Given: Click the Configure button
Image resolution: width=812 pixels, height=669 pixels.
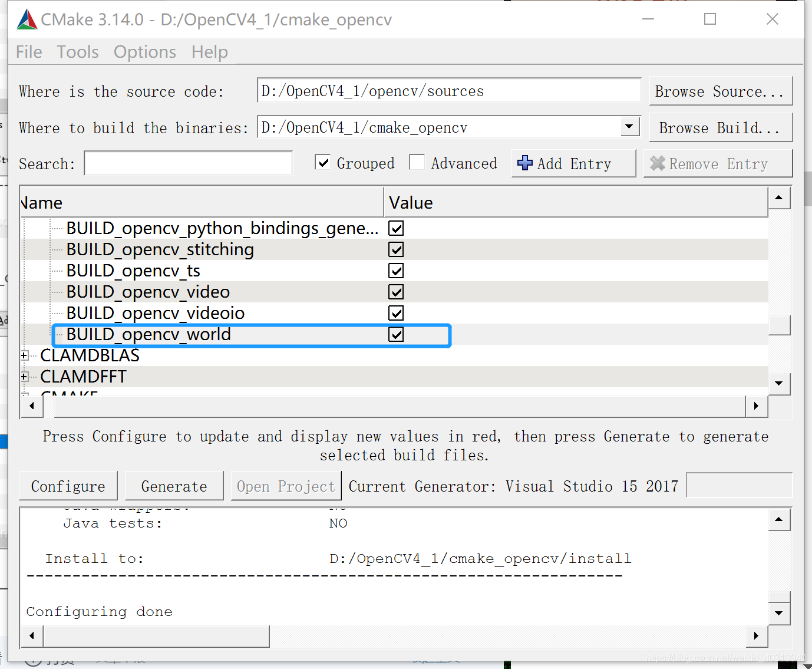Looking at the screenshot, I should [x=68, y=486].
